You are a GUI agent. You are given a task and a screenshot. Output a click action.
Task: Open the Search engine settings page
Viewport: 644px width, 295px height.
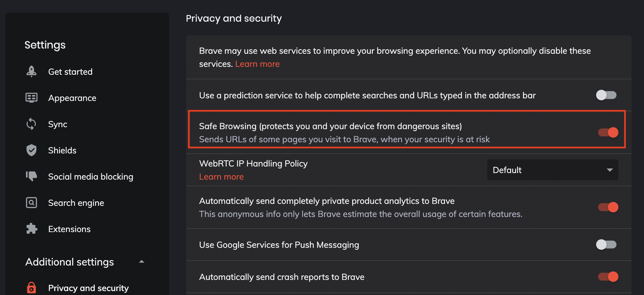click(x=76, y=203)
